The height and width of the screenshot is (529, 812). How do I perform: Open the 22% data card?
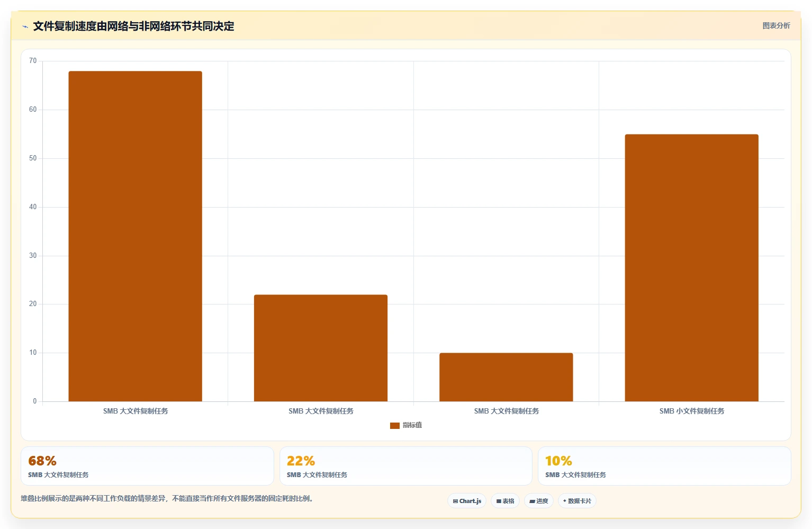[405, 466]
